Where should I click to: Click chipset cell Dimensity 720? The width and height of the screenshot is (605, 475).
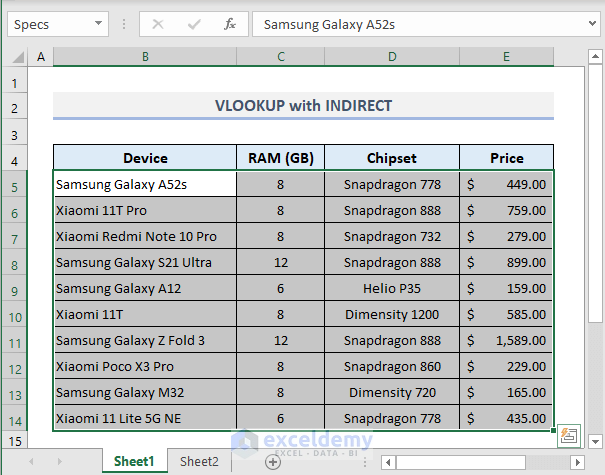(x=392, y=392)
